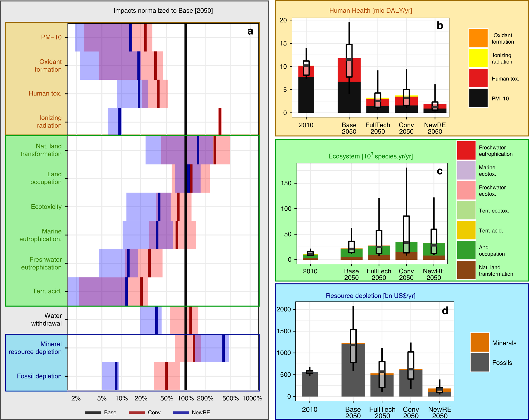Click the PM-10 row label
The width and height of the screenshot is (529, 420).
(x=51, y=37)
